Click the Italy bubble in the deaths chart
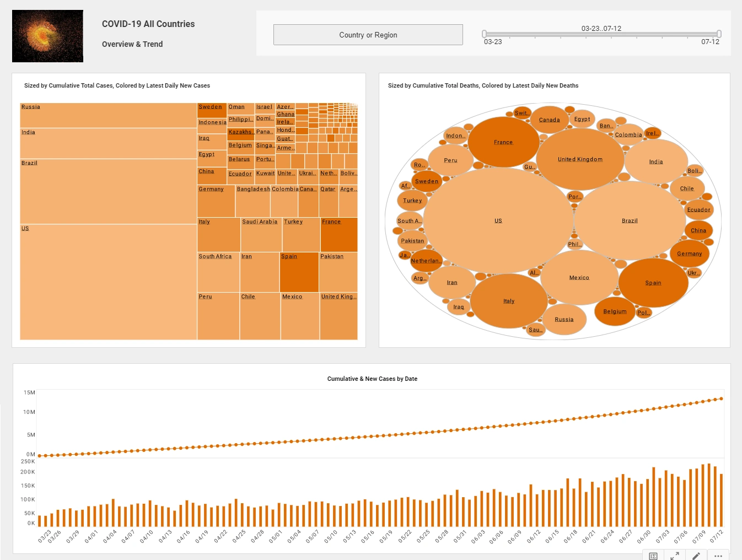This screenshot has height=560, width=742. pyautogui.click(x=508, y=301)
